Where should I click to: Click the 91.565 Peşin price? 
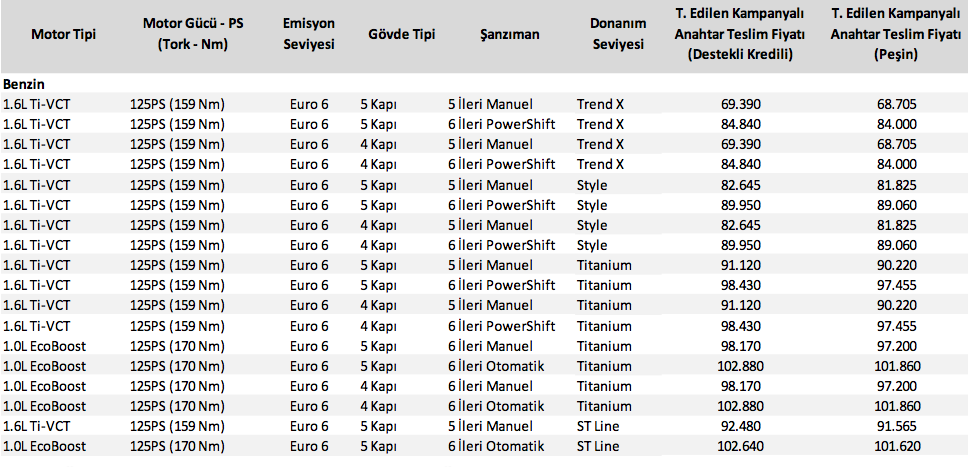click(x=896, y=427)
